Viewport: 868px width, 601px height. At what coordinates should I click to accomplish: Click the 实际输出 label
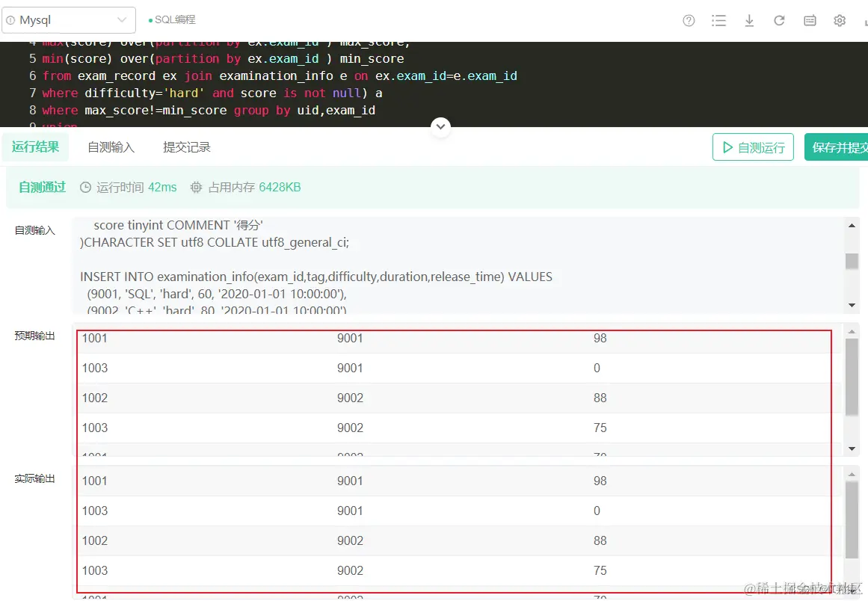point(35,478)
